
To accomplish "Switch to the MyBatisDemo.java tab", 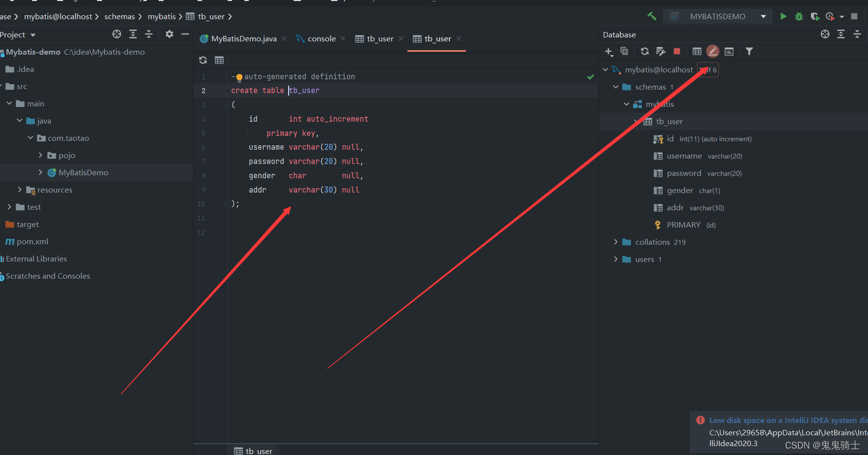I will point(238,39).
